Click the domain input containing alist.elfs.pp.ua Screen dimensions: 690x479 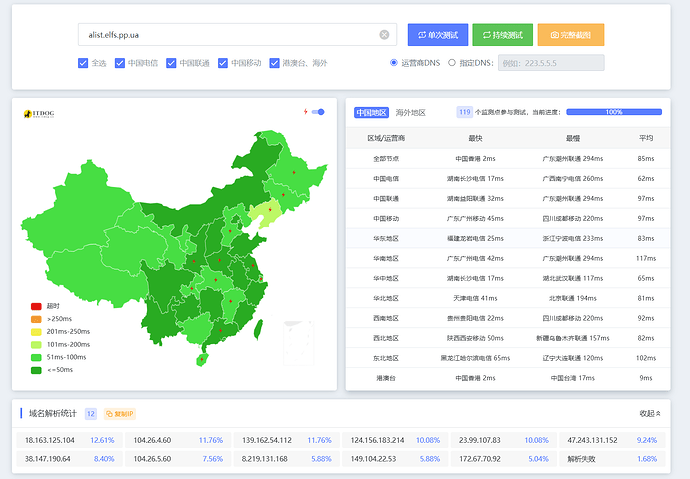(x=237, y=35)
